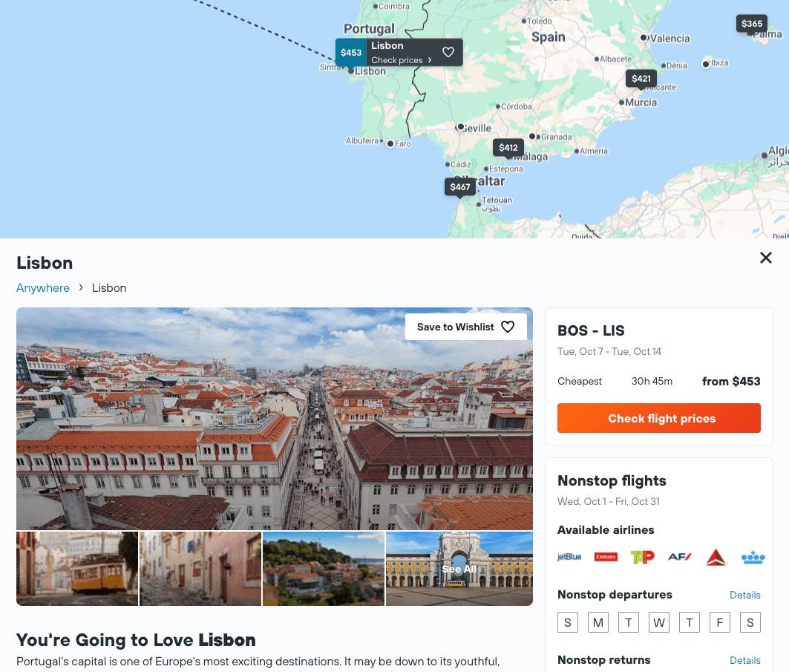Select the red triangle Delta logo

point(716,557)
